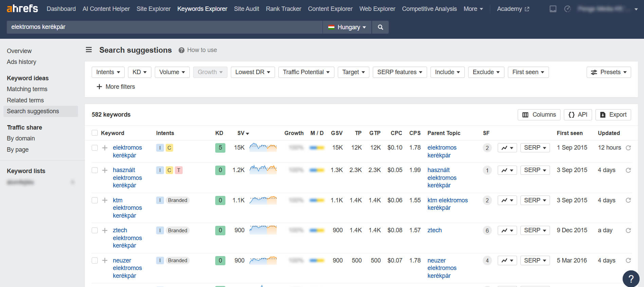Select Related terms in sidebar

point(25,100)
